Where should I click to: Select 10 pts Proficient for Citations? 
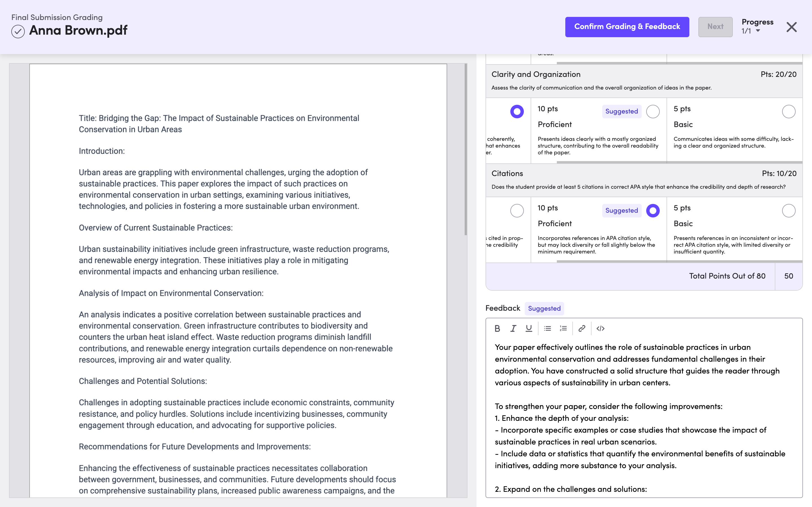point(653,211)
